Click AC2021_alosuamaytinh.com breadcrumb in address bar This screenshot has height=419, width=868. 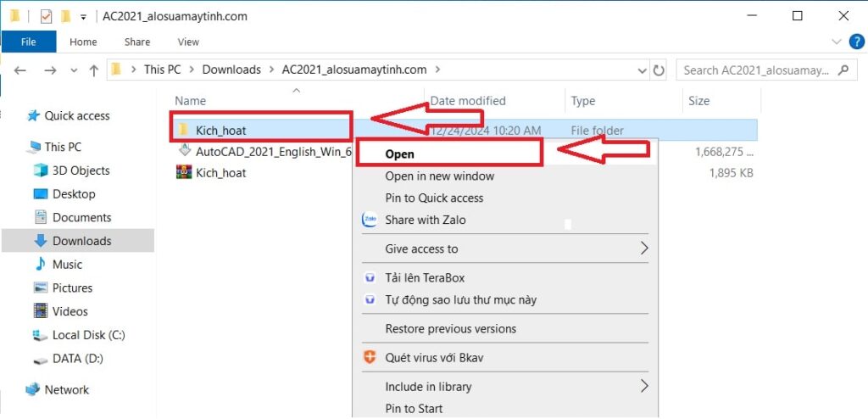coord(354,70)
